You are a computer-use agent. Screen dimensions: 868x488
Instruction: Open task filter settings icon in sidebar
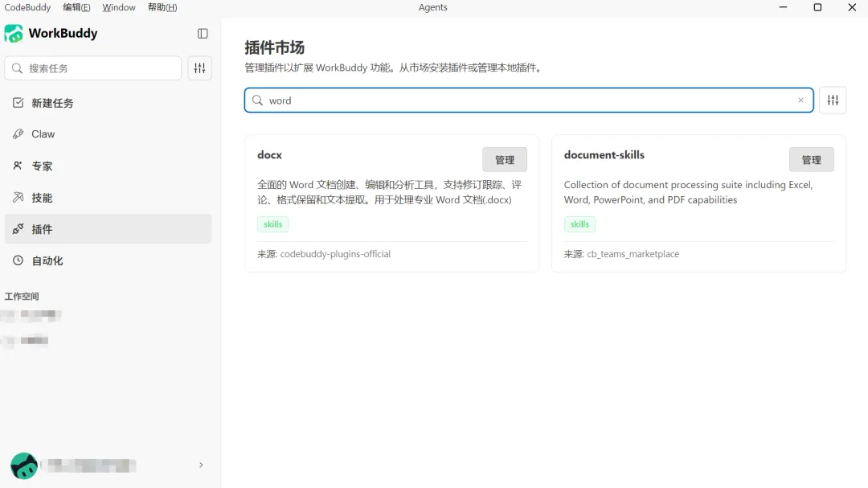click(200, 68)
